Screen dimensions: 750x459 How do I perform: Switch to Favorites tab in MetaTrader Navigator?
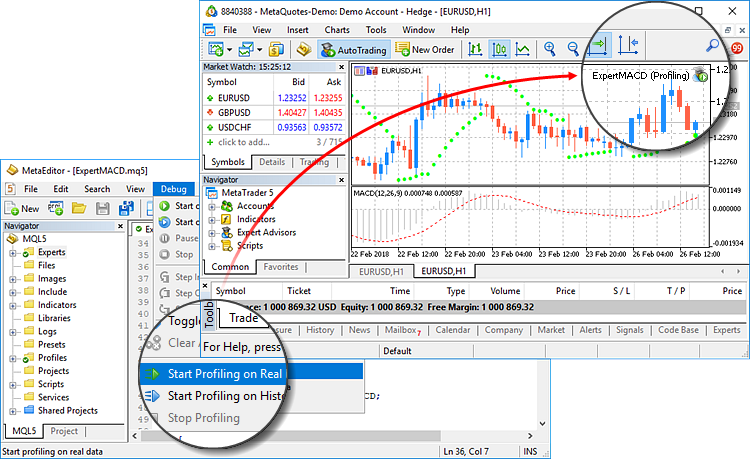tap(280, 267)
